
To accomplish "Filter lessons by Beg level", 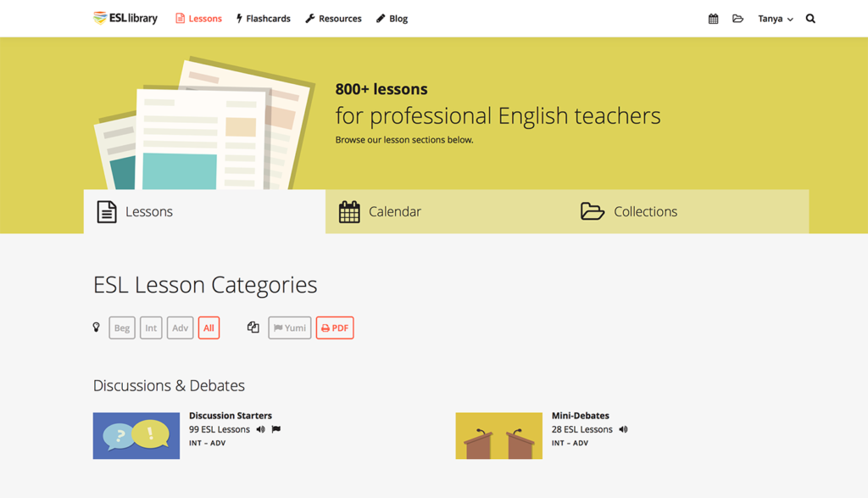I will coord(122,328).
